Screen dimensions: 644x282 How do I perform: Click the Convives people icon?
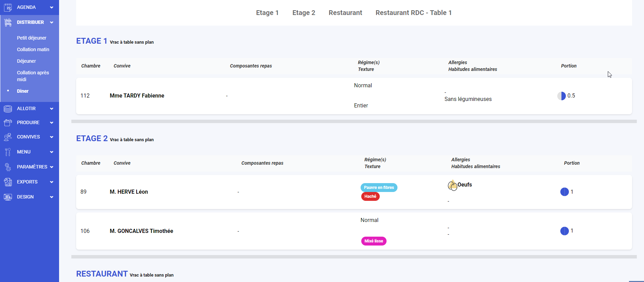[8, 137]
